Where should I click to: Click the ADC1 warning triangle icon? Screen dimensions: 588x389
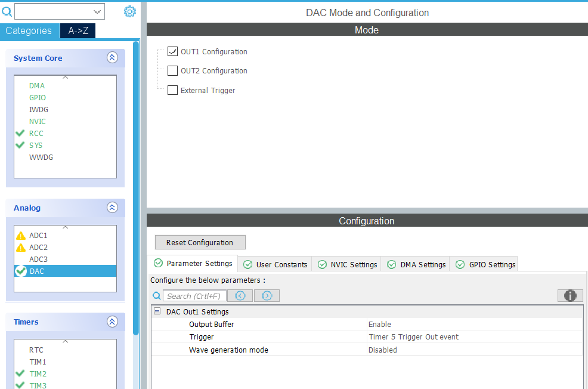pos(21,236)
